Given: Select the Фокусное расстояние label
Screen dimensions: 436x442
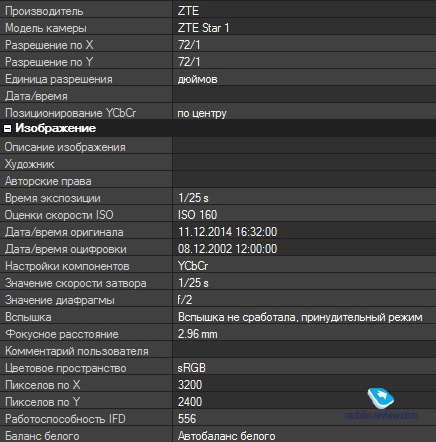Looking at the screenshot, I should point(62,334).
